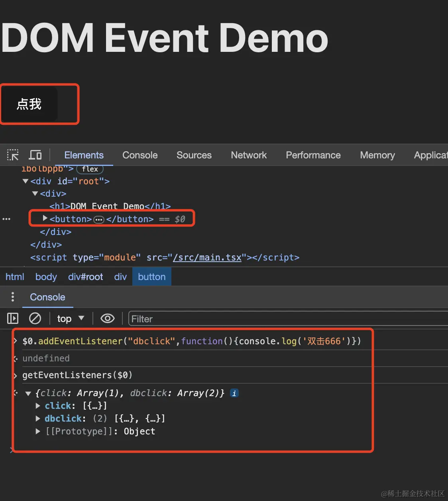The height and width of the screenshot is (501, 448).
Task: Expand the button element node arrow
Action: [x=45, y=218]
